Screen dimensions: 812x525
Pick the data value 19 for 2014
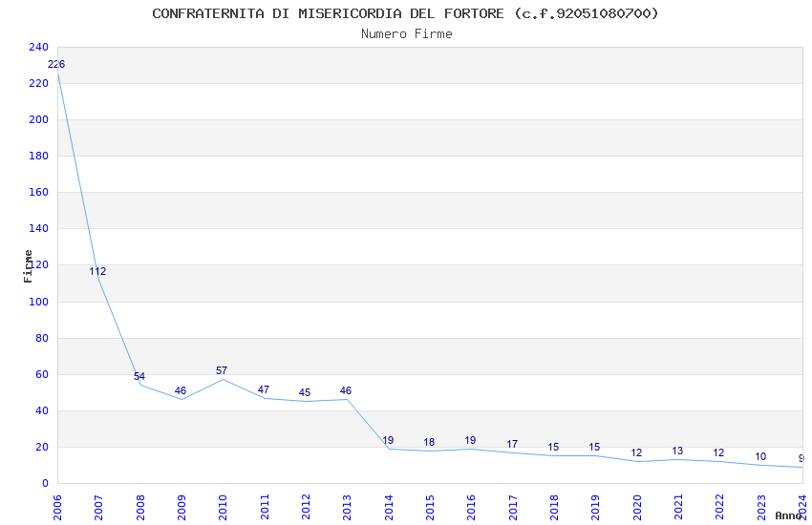tap(388, 440)
